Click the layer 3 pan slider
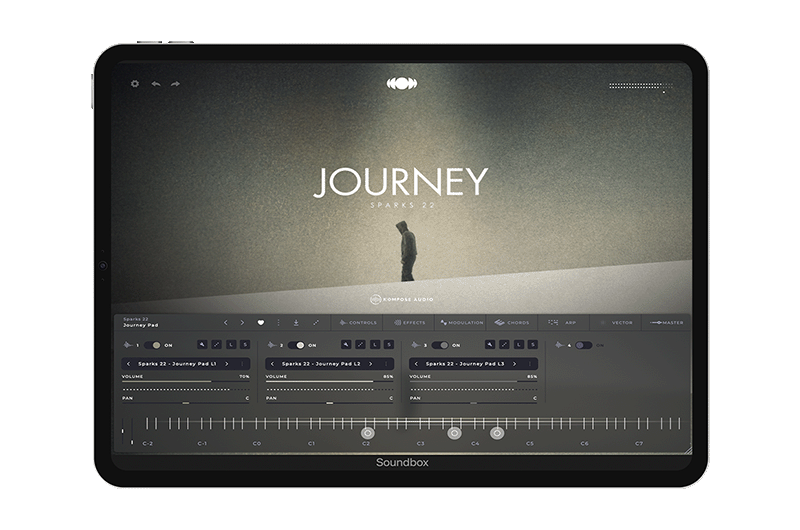Image resolution: width=800 pixels, height=530 pixels. [473, 403]
